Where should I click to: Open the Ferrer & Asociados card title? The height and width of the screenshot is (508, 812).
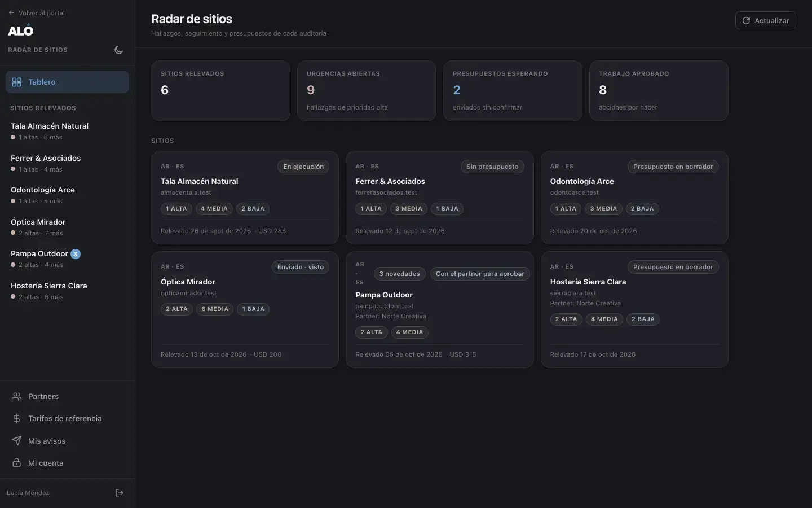[390, 181]
